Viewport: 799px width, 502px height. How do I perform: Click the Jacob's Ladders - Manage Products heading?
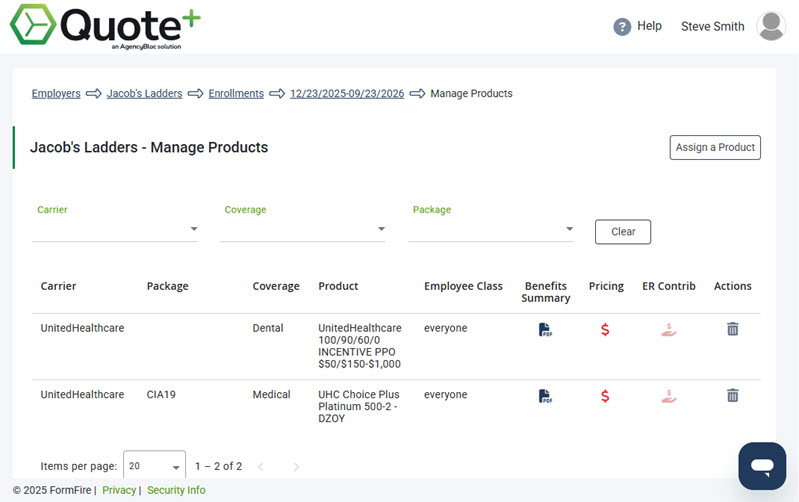(x=149, y=147)
